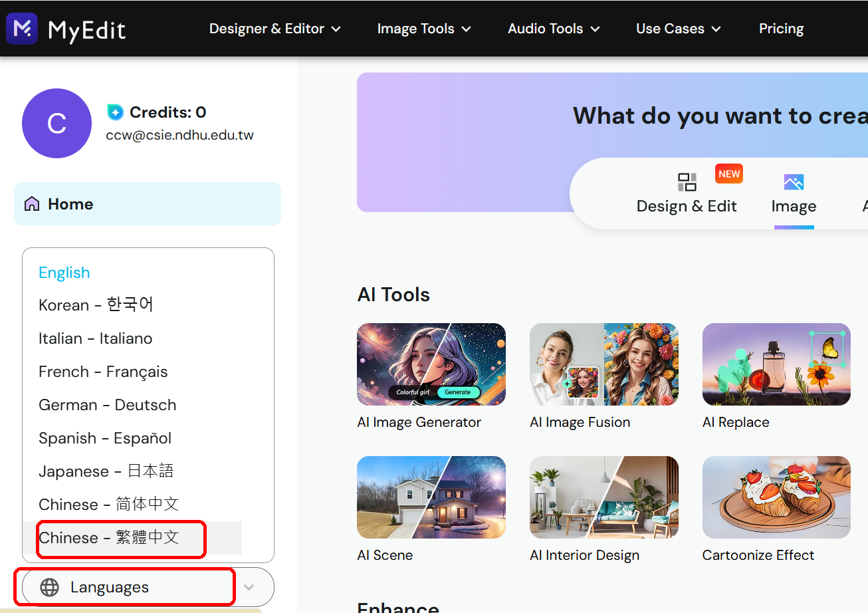The width and height of the screenshot is (868, 613).
Task: Open the Audio Tools menu
Action: point(554,29)
